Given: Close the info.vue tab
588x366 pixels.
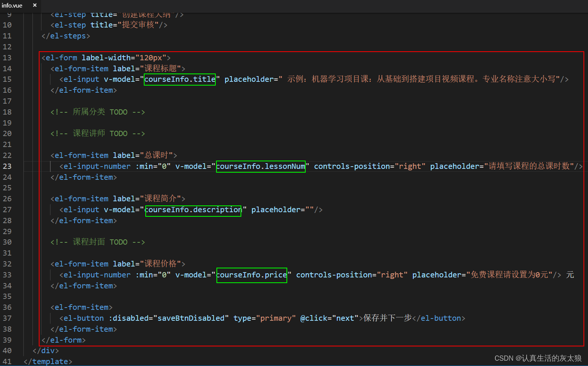Looking at the screenshot, I should 35,5.
